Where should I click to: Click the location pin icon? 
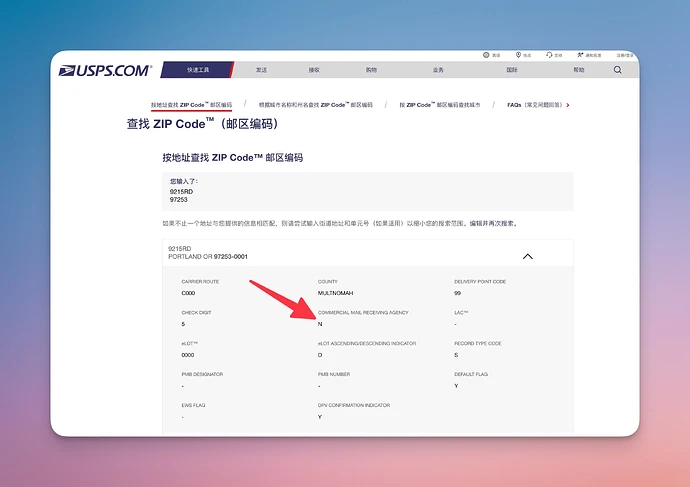[518, 55]
